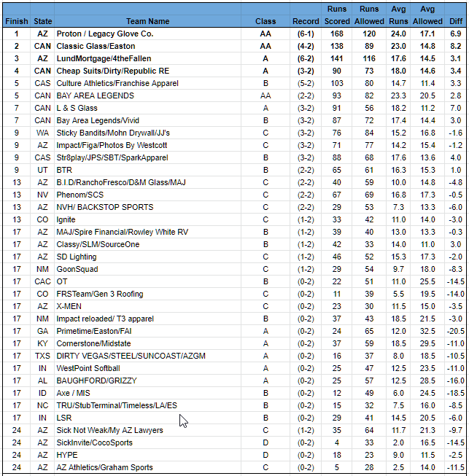Select 'BAUGHFORD/GRIZZY' team cell
Screen dimensions: 469x476
pyautogui.click(x=147, y=381)
